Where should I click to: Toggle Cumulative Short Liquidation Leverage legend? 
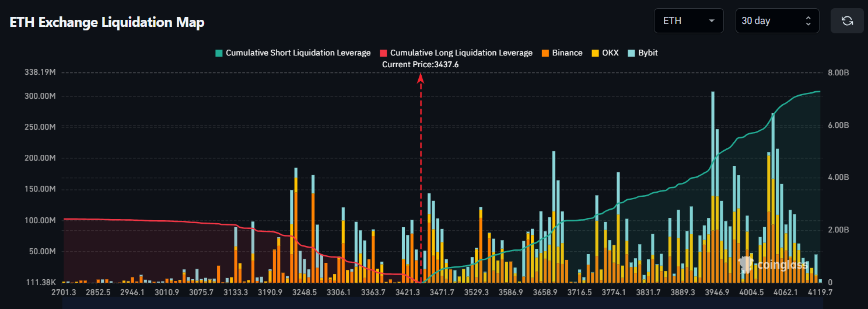(292, 53)
